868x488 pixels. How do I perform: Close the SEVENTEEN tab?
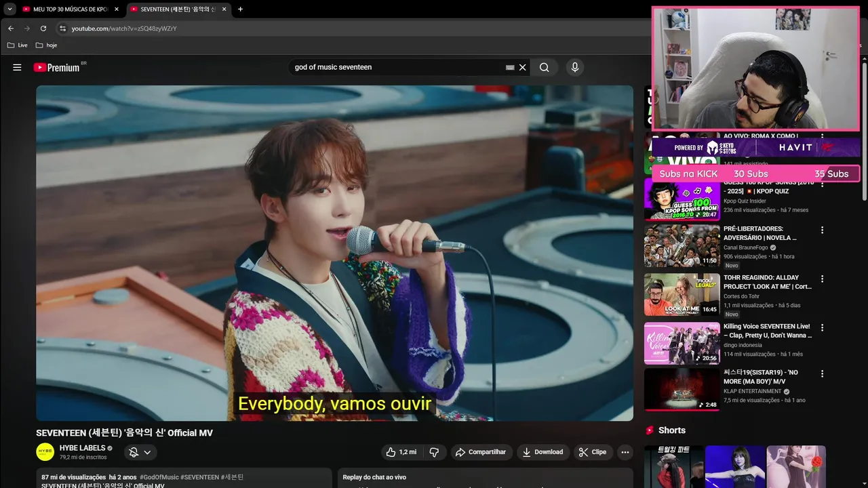tap(224, 9)
